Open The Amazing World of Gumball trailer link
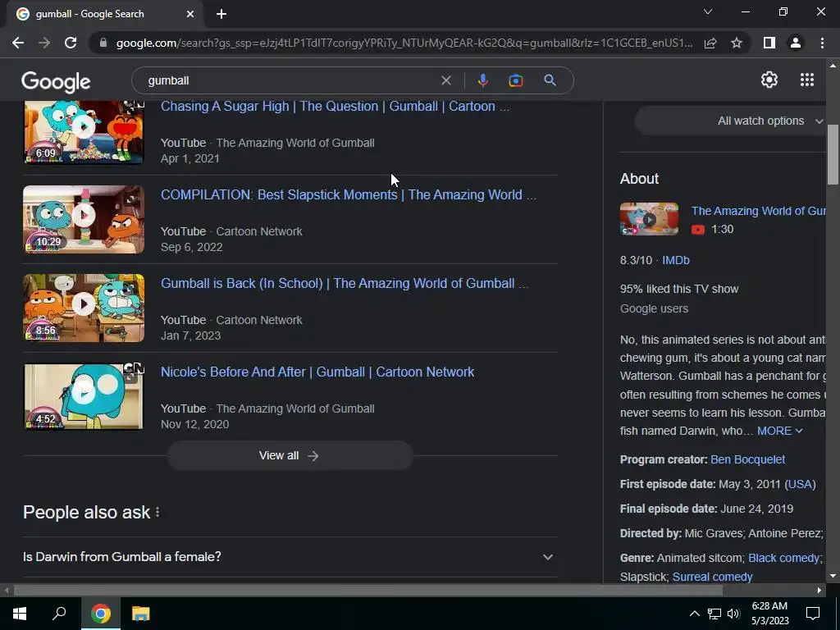The width and height of the screenshot is (840, 630). 758,211
